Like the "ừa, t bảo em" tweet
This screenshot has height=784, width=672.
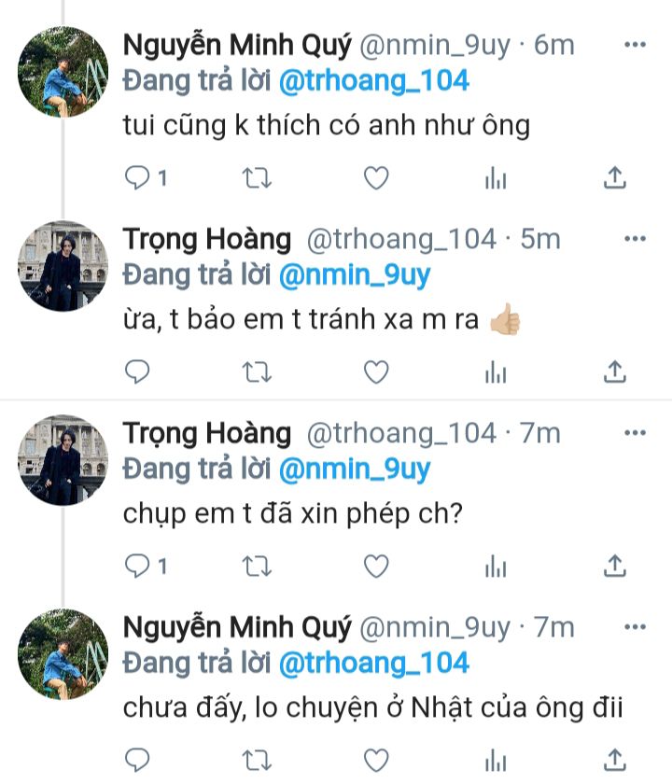pos(375,372)
